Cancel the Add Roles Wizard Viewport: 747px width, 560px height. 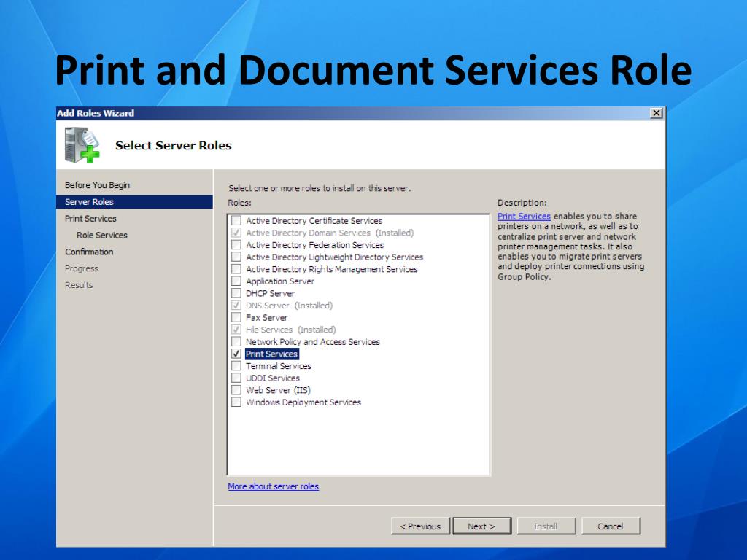tap(611, 526)
